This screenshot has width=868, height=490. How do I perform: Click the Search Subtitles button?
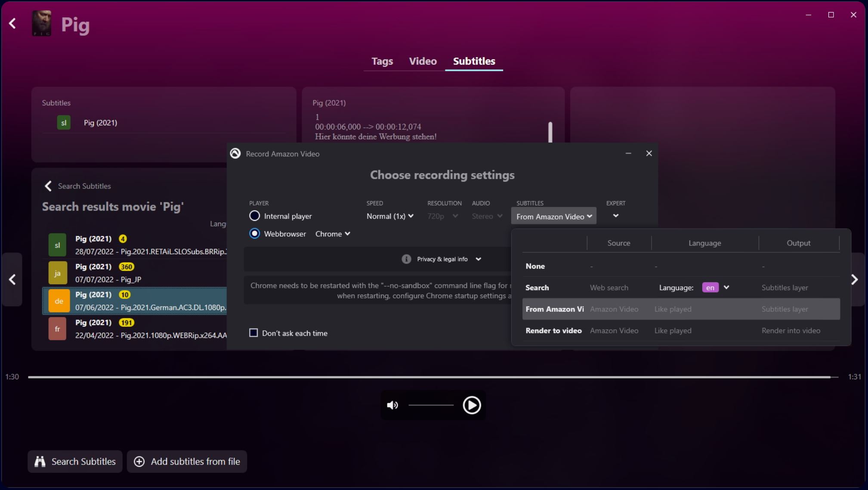pyautogui.click(x=75, y=462)
